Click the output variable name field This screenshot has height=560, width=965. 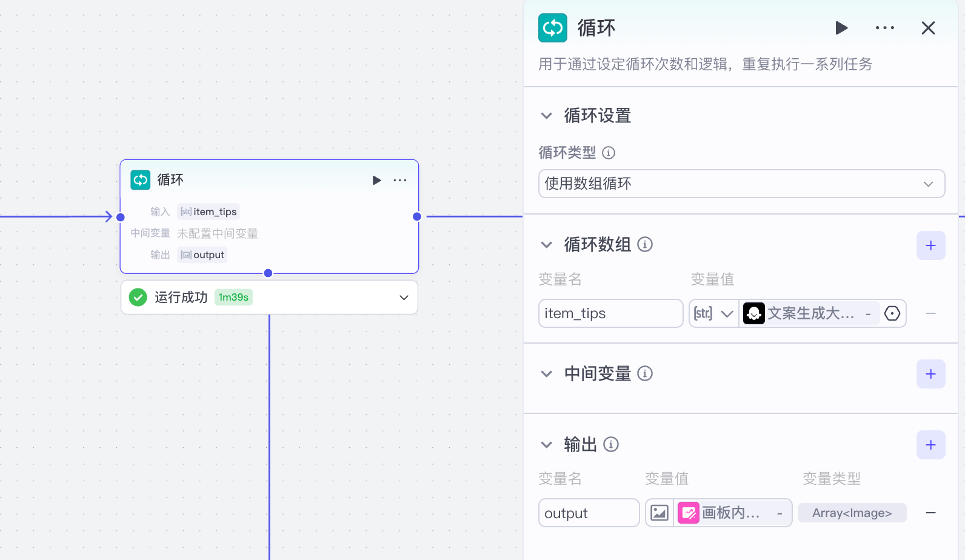point(589,513)
